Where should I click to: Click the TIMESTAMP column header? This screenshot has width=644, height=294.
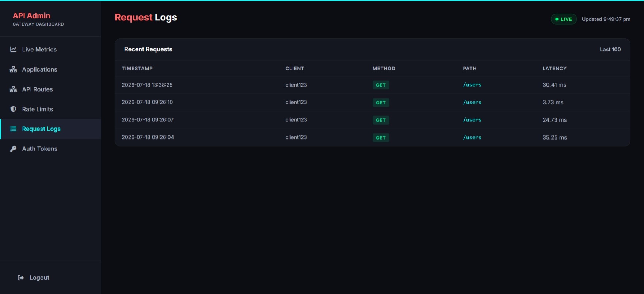pyautogui.click(x=137, y=68)
